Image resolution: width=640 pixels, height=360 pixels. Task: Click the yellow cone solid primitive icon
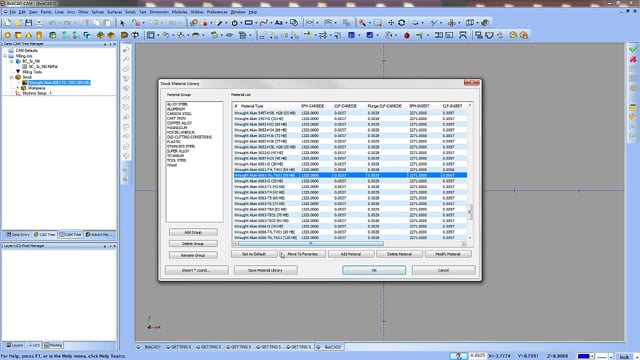29,36
